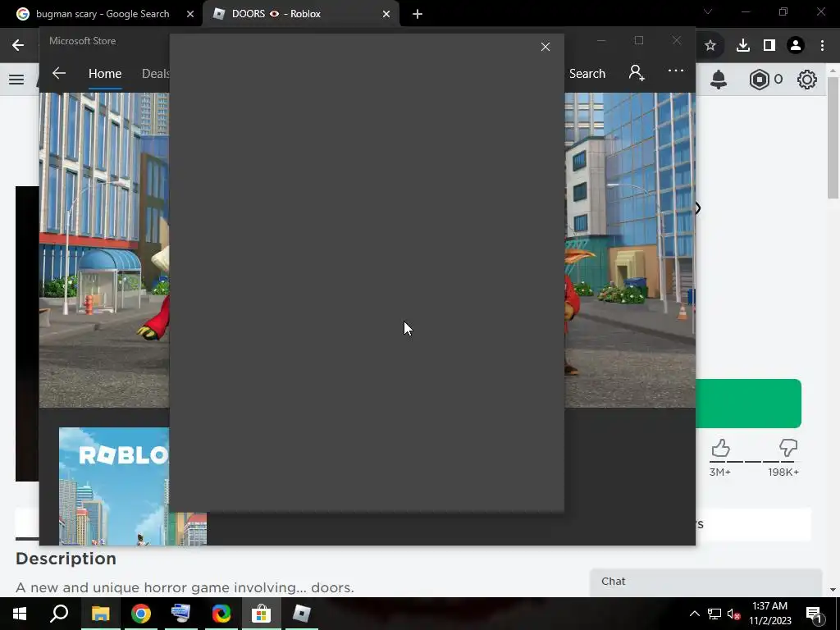Open a new Chrome tab
Screen dimensions: 840x630
coord(418,14)
